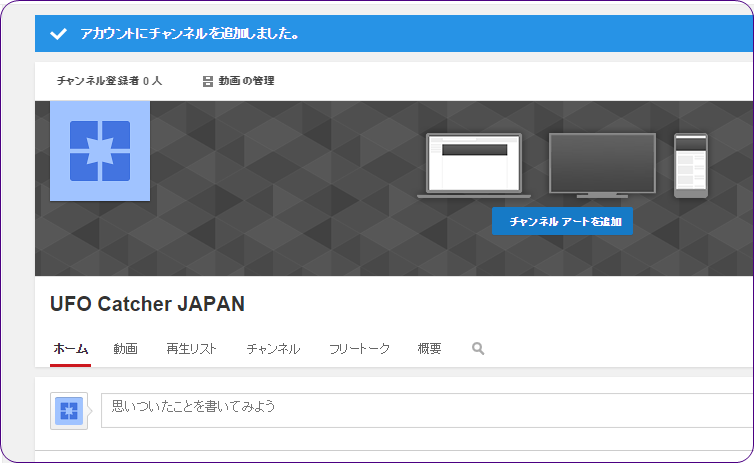Image resolution: width=754 pixels, height=463 pixels.
Task: Go to the フリートーク tab
Action: click(x=359, y=349)
